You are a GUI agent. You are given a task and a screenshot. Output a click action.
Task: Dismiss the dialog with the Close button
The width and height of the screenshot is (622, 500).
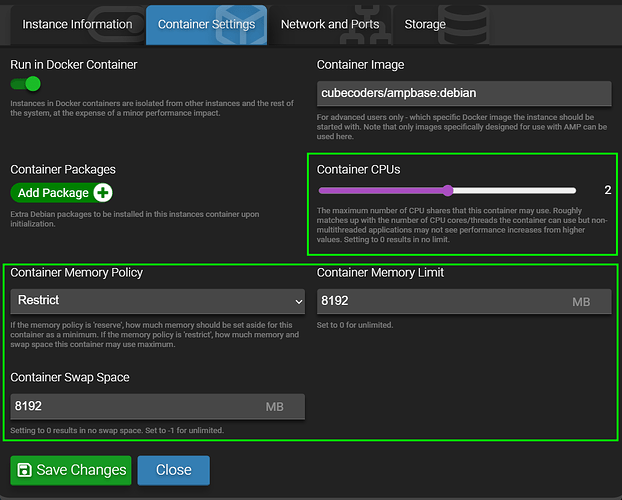click(173, 470)
